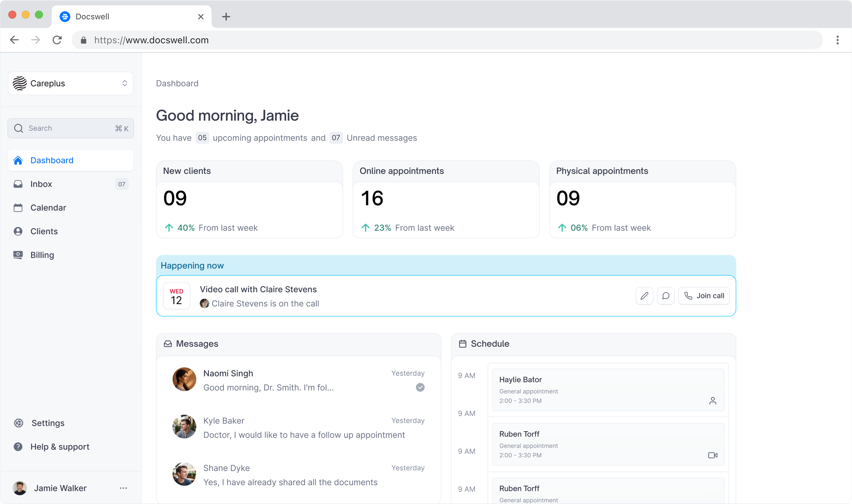Toggle read checkmark on Naomi Singh message
Screen dimensions: 852x504
(x=420, y=387)
